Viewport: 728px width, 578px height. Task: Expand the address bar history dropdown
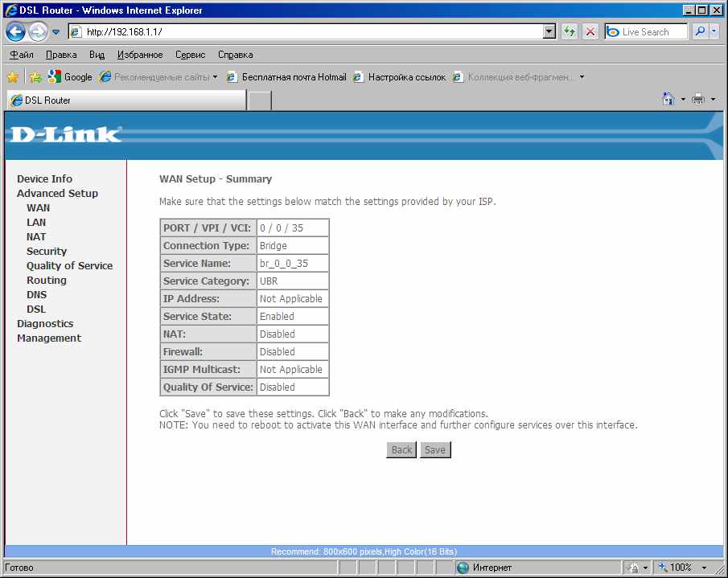[549, 31]
